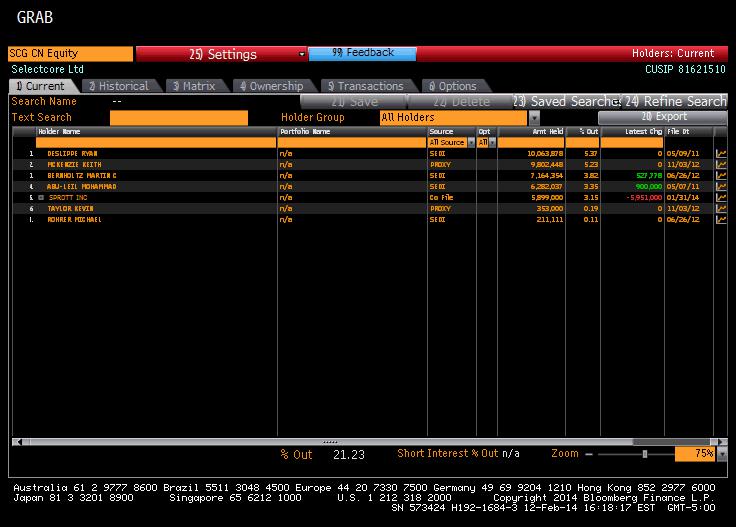Click the Delete button
The height and width of the screenshot is (527, 736).
461,101
